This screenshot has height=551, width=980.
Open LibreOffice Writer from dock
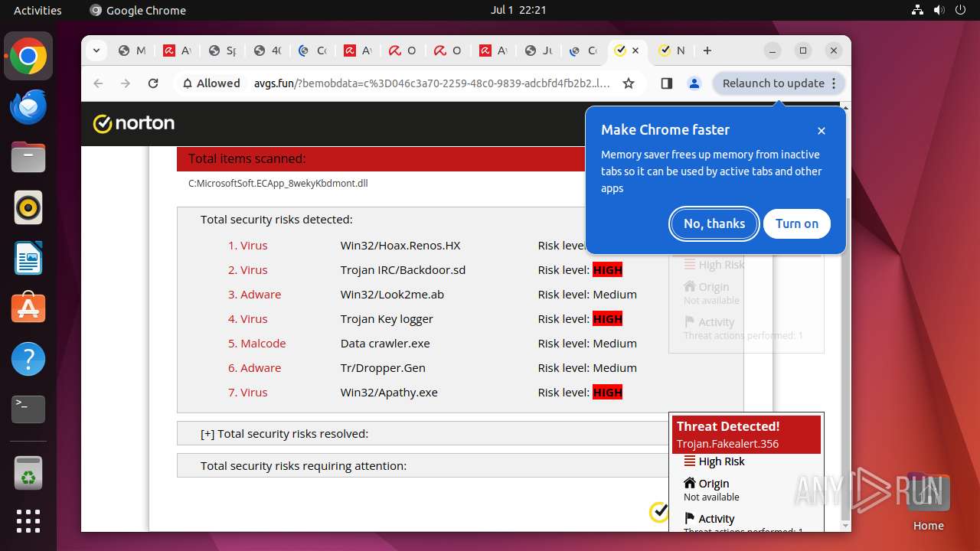click(x=28, y=258)
